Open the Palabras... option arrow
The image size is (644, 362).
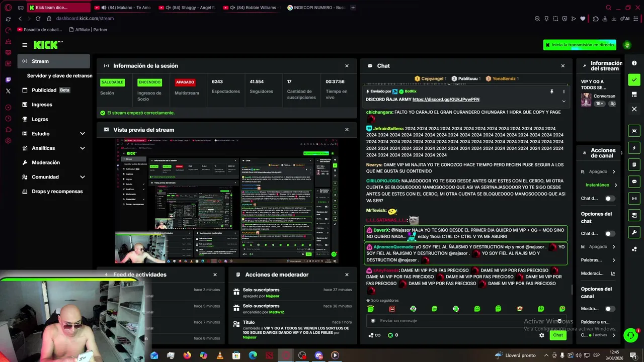[x=614, y=260]
